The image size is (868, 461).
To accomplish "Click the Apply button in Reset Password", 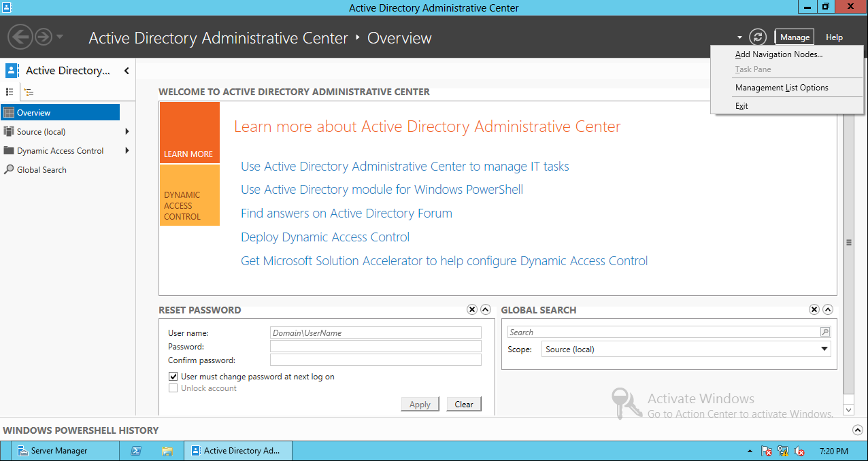I will (420, 404).
